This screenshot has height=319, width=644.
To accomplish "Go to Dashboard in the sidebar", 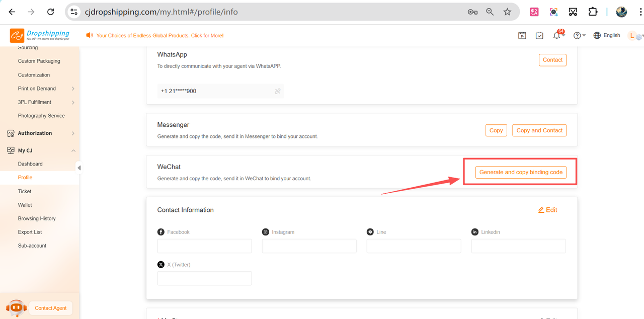I will 30,164.
